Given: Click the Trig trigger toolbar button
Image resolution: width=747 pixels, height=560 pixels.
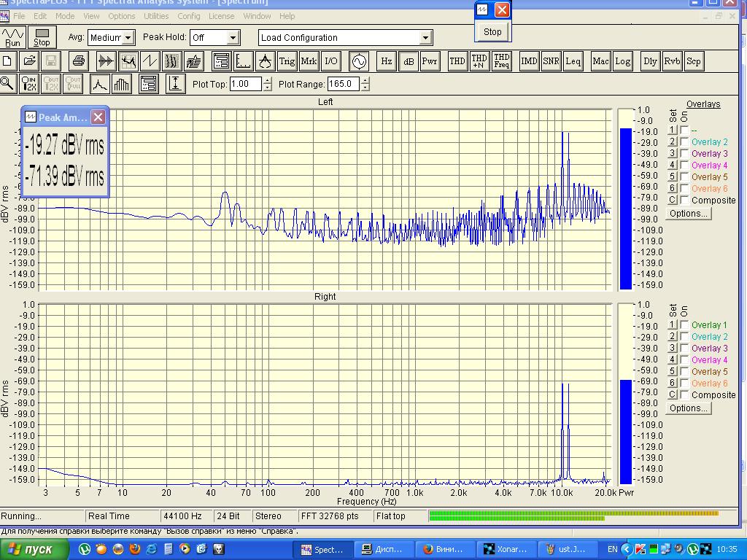Looking at the screenshot, I should 287,61.
